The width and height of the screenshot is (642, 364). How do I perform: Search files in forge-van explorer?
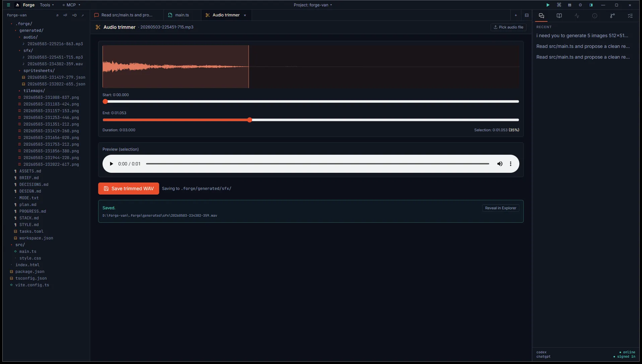pyautogui.click(x=57, y=15)
